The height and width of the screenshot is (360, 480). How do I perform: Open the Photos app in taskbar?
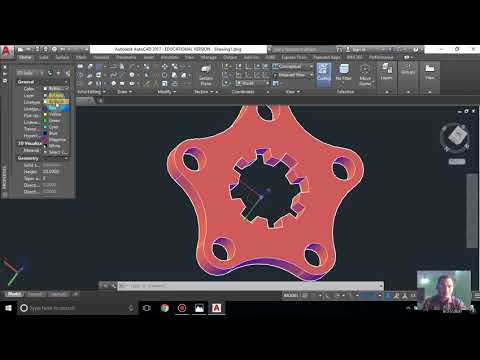(x=199, y=308)
